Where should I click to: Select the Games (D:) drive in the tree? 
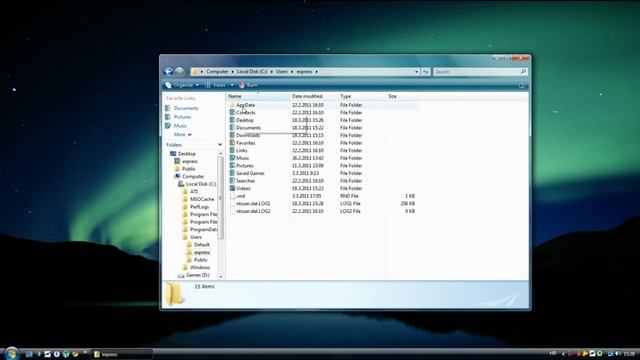pyautogui.click(x=198, y=275)
